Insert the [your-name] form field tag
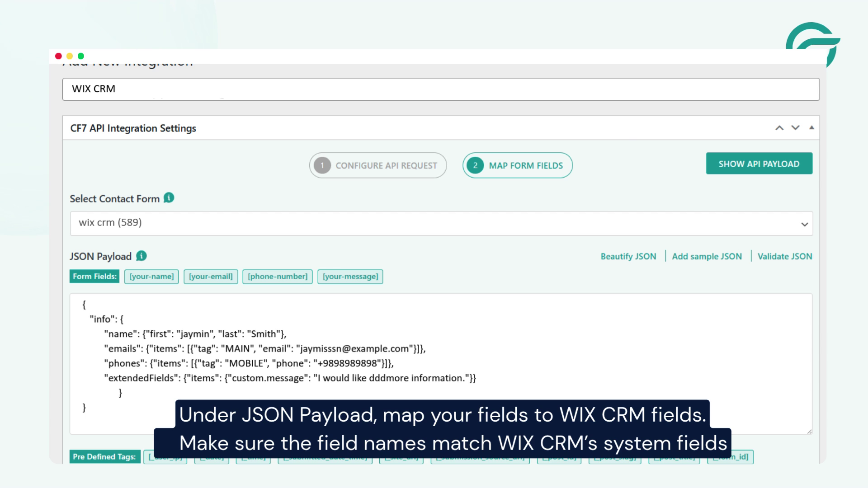This screenshot has width=868, height=488. point(151,277)
